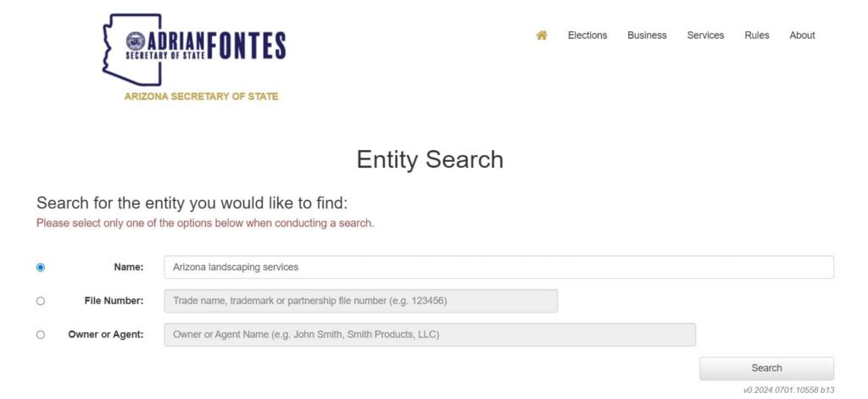868x399 pixels.
Task: Click into the Name search field
Action: pyautogui.click(x=498, y=268)
